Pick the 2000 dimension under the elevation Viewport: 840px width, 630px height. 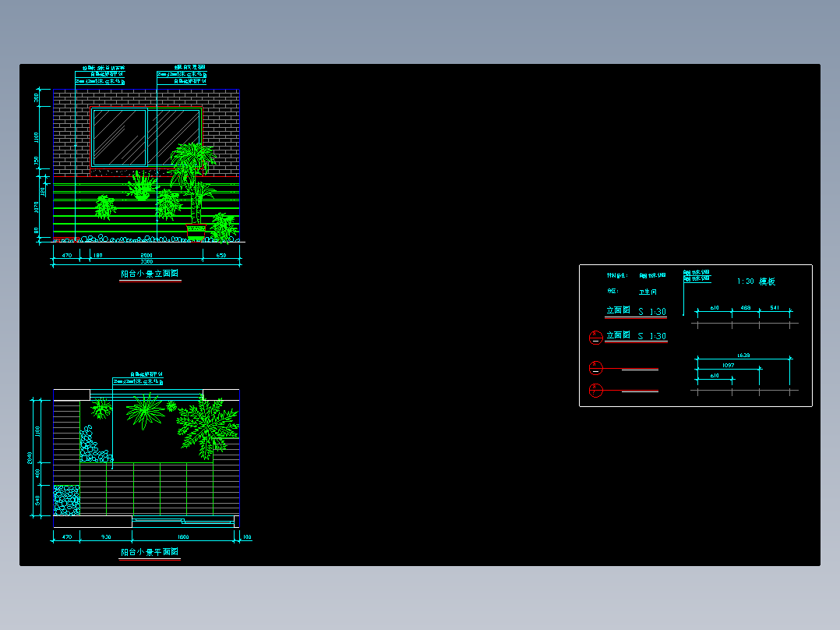[x=146, y=255]
